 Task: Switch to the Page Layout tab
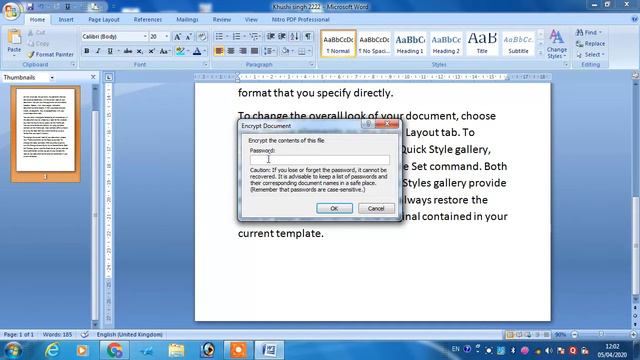104,20
